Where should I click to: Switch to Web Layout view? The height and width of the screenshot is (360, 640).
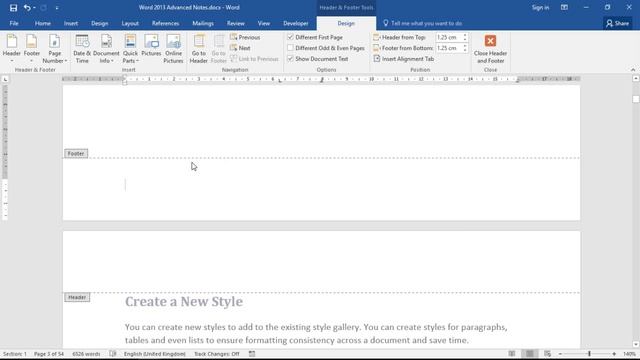(x=547, y=354)
